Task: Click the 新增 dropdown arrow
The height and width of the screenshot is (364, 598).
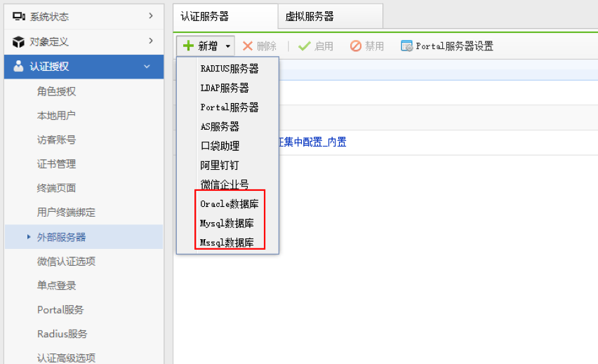Action: click(x=227, y=46)
